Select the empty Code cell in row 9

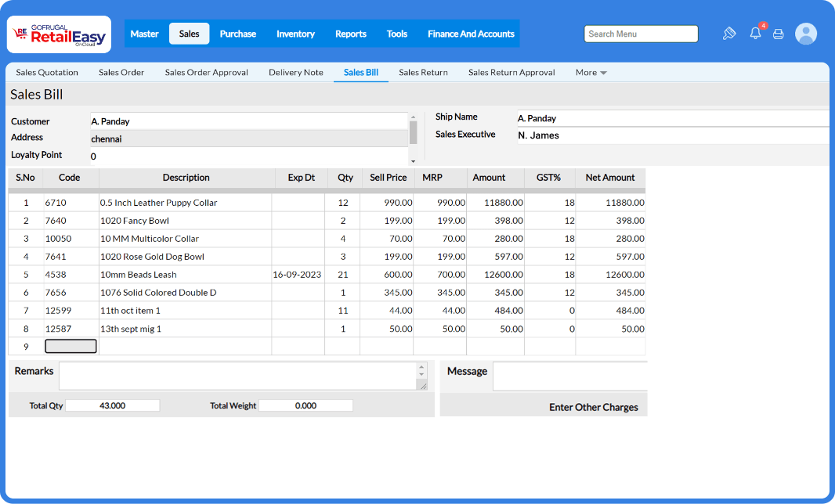[70, 346]
